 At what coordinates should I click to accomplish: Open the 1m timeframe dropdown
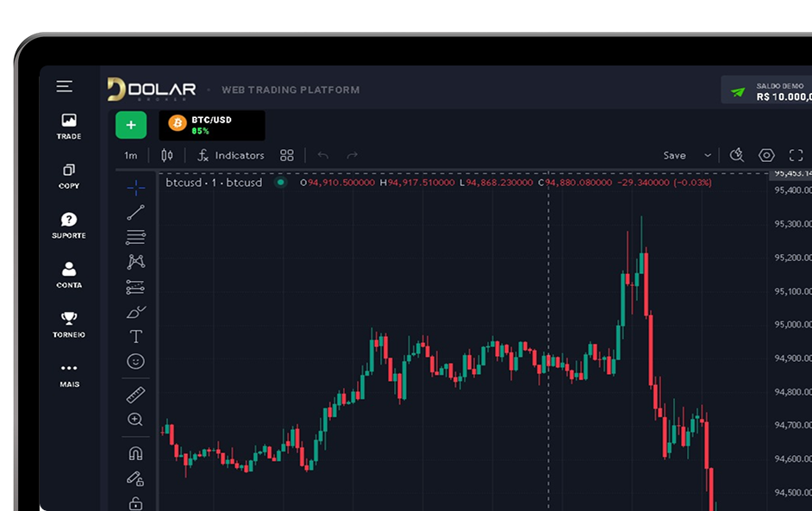point(130,156)
